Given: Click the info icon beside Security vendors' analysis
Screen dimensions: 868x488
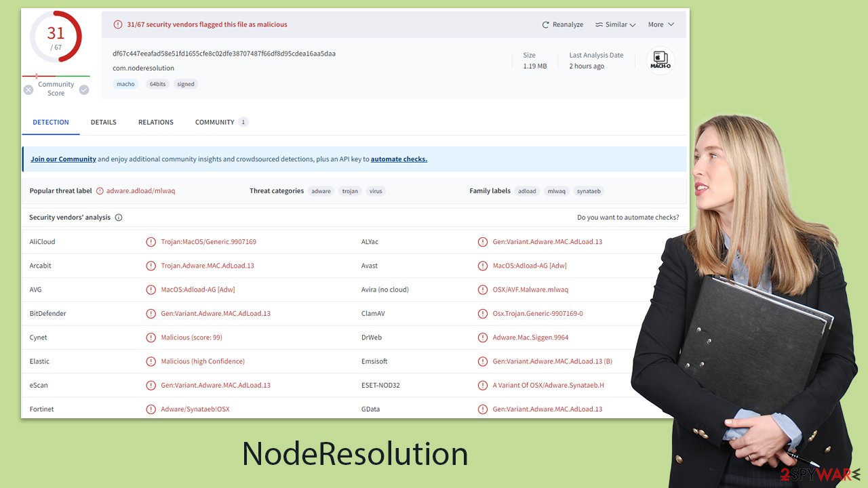Looking at the screenshot, I should [119, 218].
